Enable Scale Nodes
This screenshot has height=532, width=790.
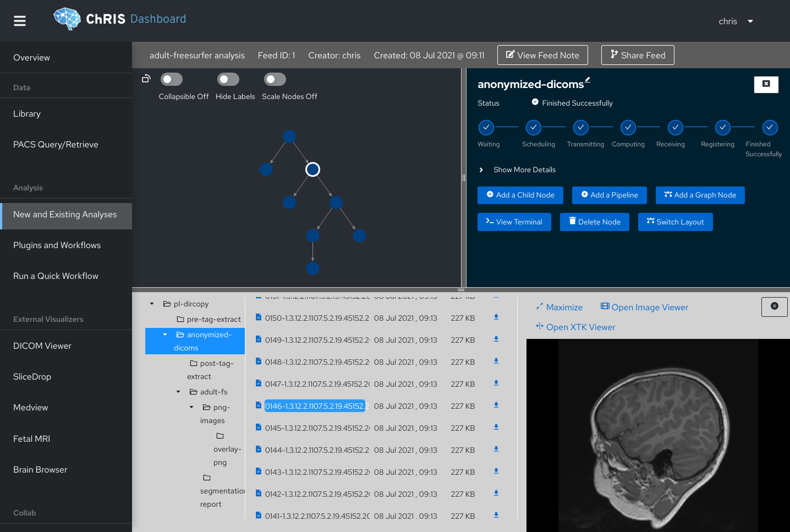pos(275,79)
